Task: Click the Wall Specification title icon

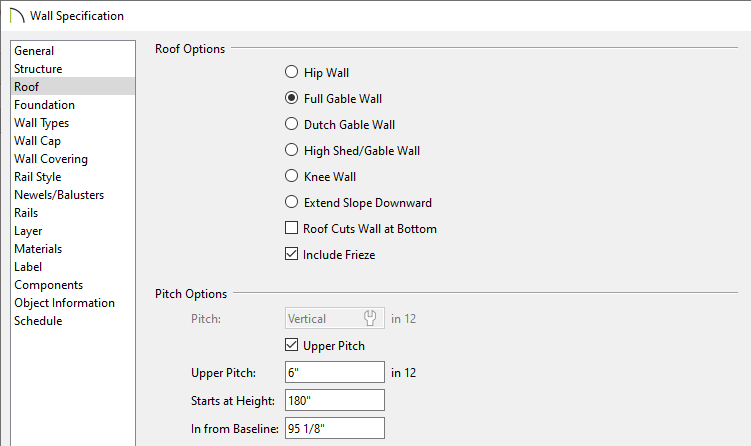Action: [17, 15]
